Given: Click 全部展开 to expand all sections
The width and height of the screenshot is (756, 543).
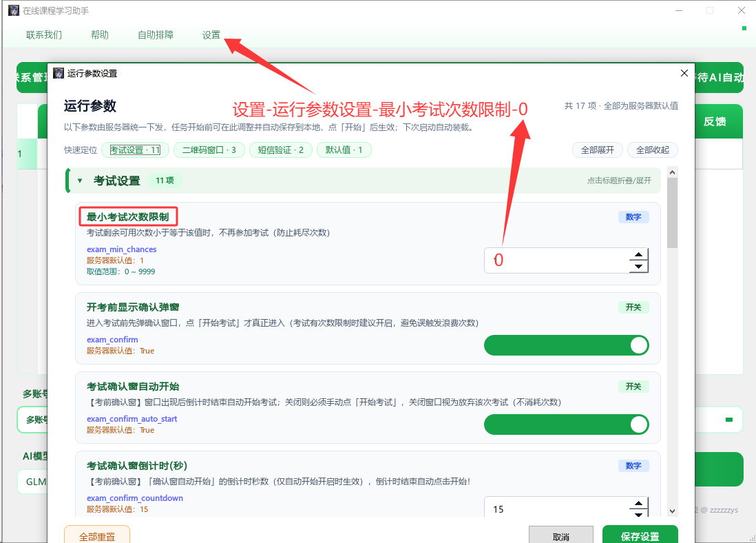Looking at the screenshot, I should click(598, 150).
